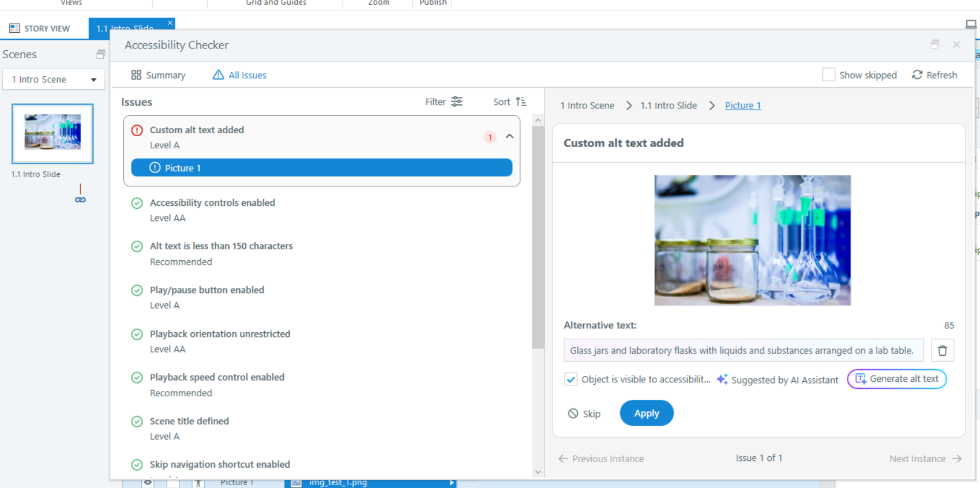Click the down arrow of issues scrollbar

[x=538, y=472]
